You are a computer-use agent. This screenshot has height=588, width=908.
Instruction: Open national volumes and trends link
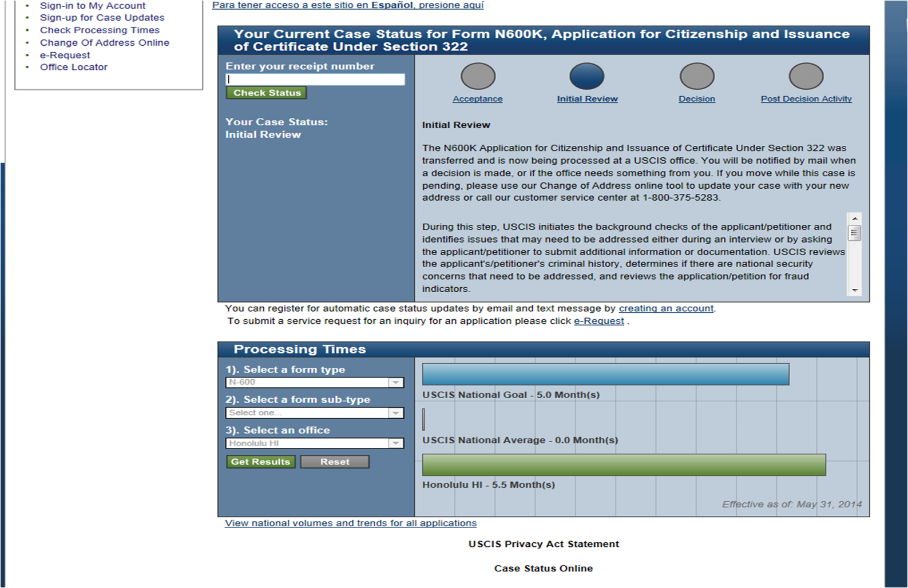[x=351, y=523]
